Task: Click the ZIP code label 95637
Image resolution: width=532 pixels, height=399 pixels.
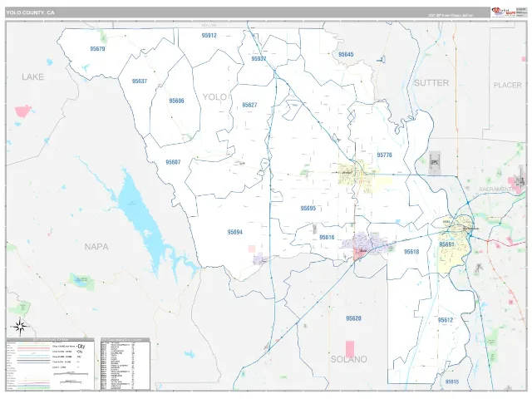Action: click(140, 81)
